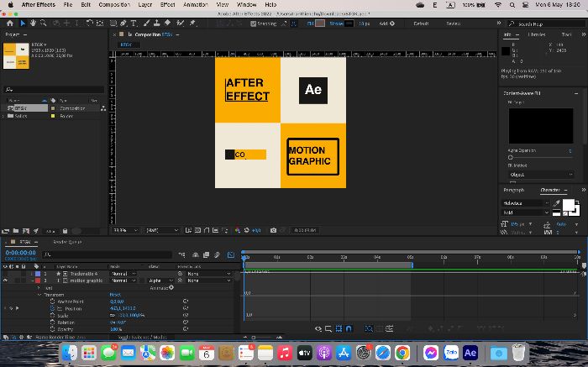Open the Fill Method Object dropdown
The height and width of the screenshot is (367, 588).
pos(541,175)
